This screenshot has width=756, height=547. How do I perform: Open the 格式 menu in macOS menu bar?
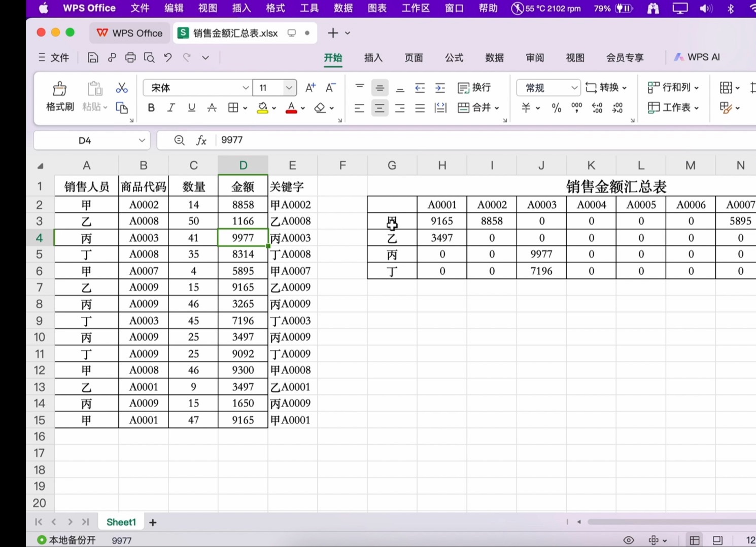point(276,8)
